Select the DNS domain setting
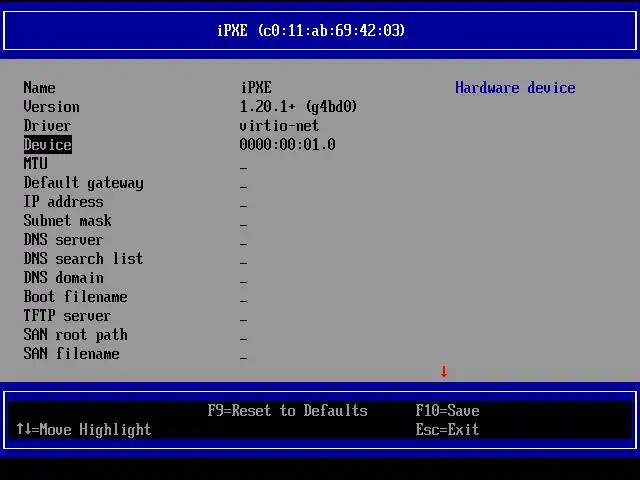This screenshot has height=480, width=640. (63, 278)
